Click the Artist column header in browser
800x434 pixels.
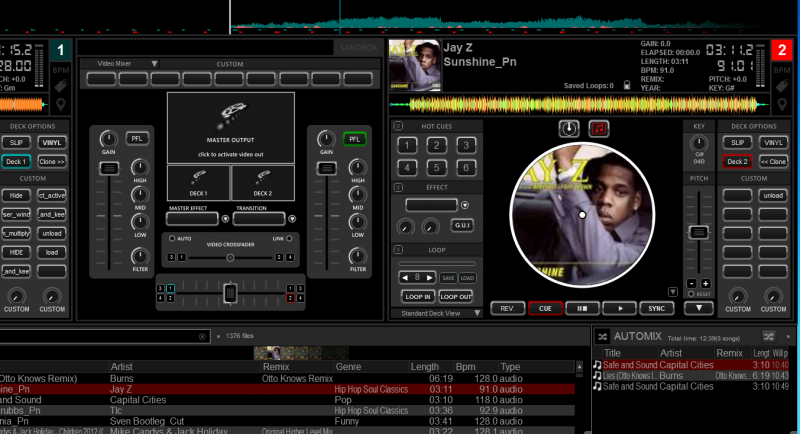pyautogui.click(x=122, y=367)
